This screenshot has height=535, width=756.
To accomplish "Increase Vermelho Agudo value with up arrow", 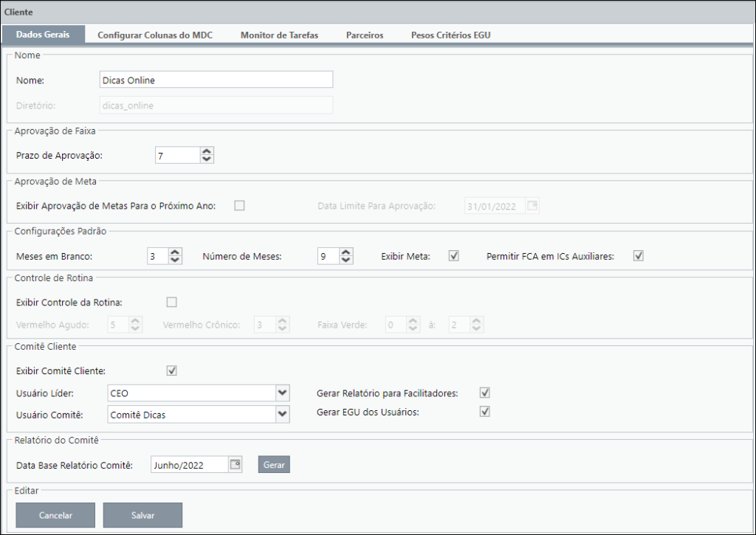I will tap(136, 320).
